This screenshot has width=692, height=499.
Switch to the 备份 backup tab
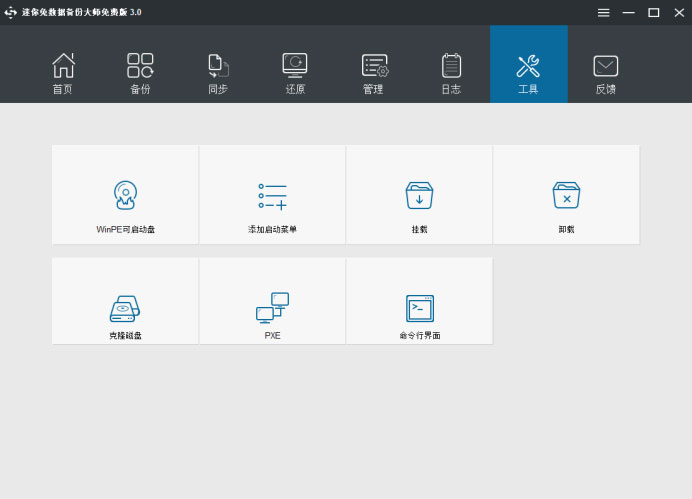tap(140, 73)
